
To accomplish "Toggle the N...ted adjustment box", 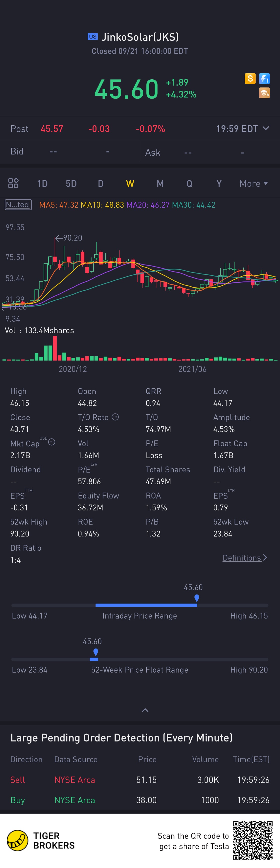I will tap(18, 205).
